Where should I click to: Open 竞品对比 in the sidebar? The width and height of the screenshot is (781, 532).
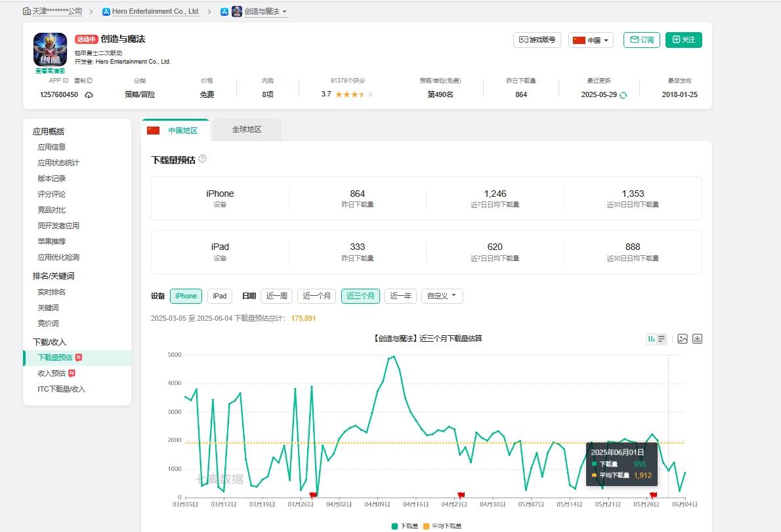(x=52, y=210)
